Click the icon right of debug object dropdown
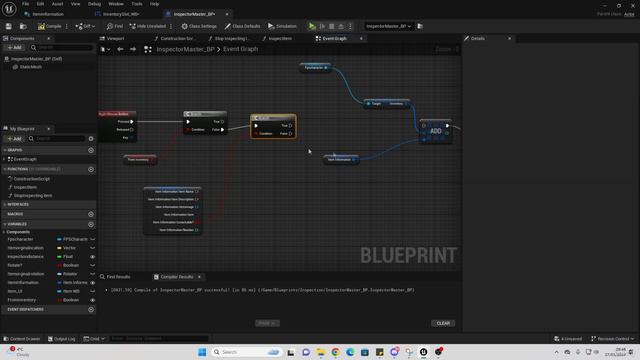 pos(420,26)
